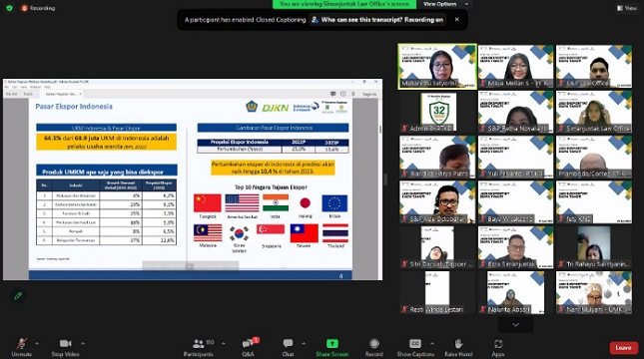Open the Participants panel
The height and width of the screenshot is (359, 644).
[x=199, y=347]
